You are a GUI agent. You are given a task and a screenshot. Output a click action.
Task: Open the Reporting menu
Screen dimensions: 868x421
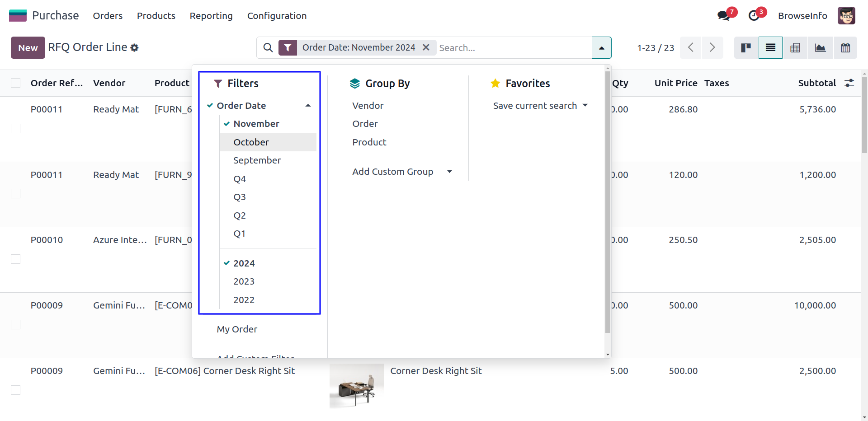coord(211,16)
